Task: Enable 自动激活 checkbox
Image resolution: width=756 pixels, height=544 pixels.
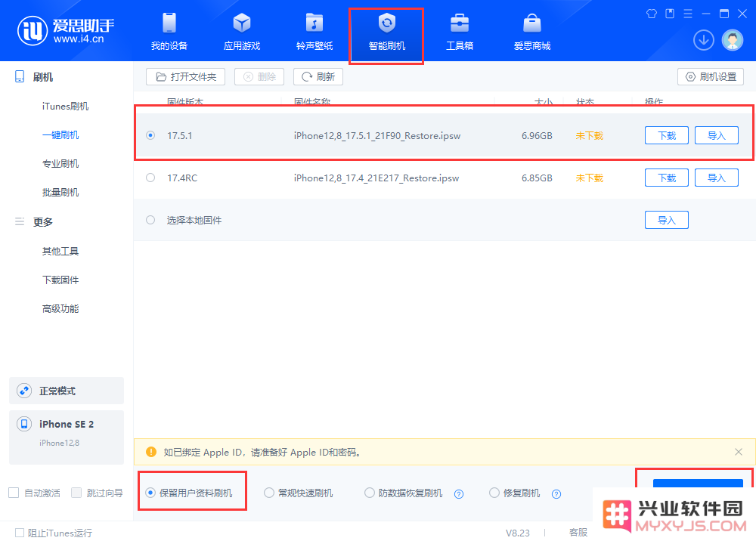Action: (14, 493)
